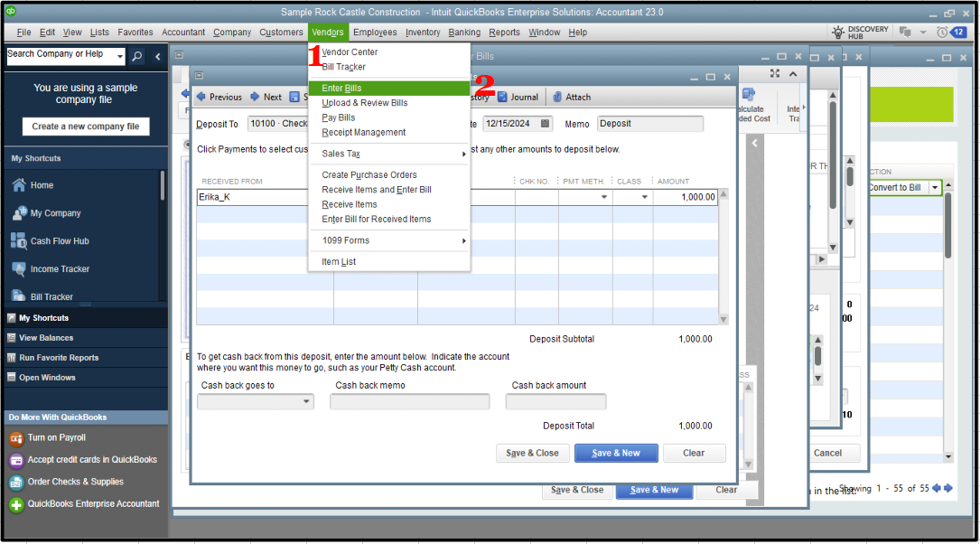Click Save & New in the deposit window
The image size is (980, 544).
pos(616,454)
